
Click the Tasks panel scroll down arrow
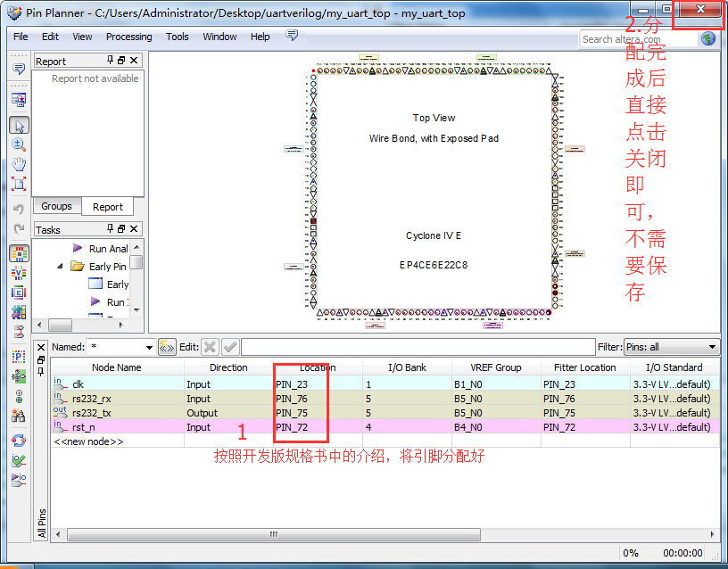point(136,309)
